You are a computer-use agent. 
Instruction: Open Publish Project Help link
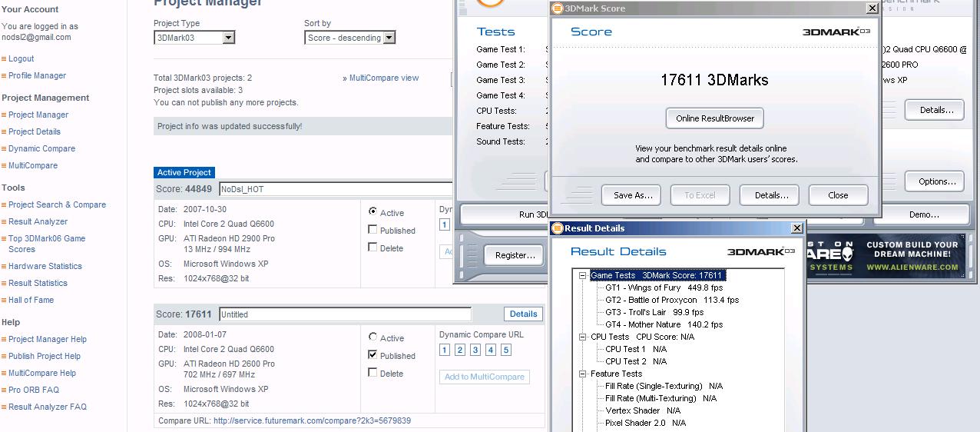tap(45, 356)
